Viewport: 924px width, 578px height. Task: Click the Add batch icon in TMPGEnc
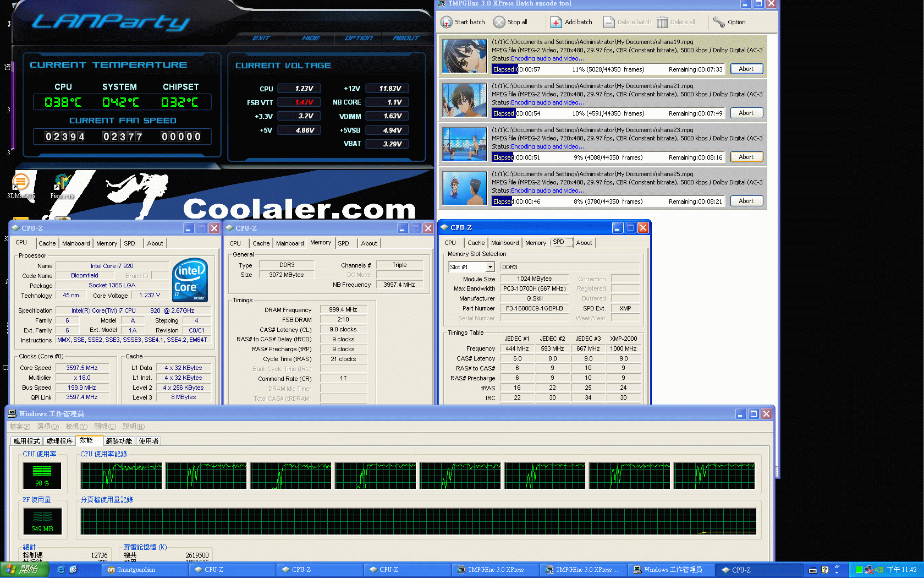(x=556, y=22)
